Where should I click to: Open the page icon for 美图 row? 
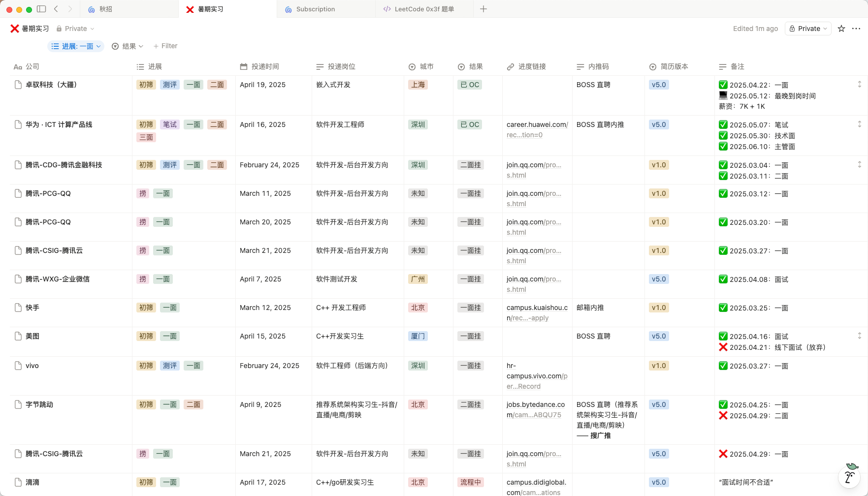pyautogui.click(x=18, y=336)
